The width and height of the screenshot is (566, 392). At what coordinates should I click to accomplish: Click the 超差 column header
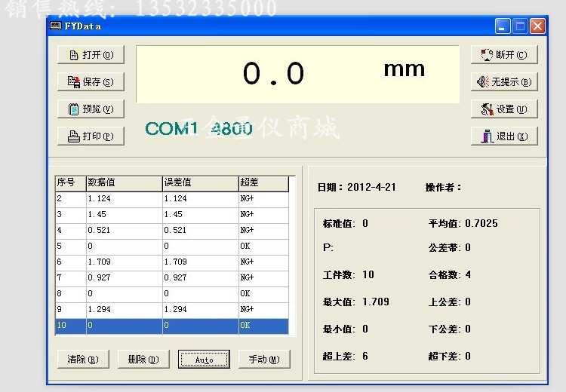(x=264, y=183)
